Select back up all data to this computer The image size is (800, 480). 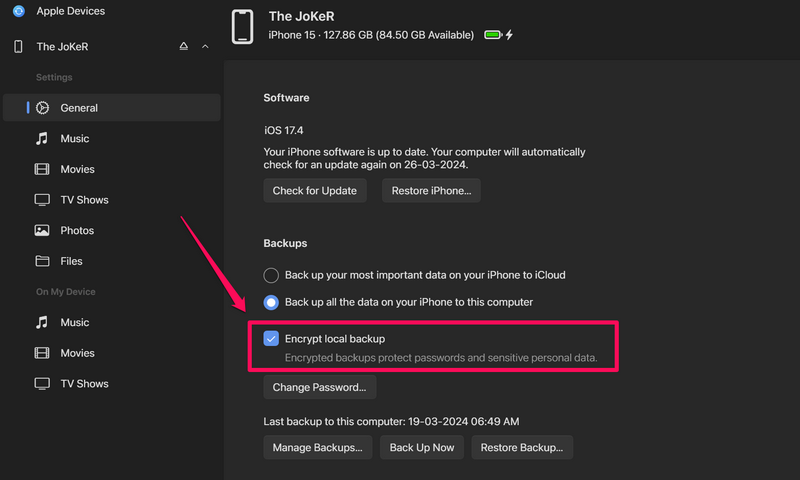[x=271, y=302]
